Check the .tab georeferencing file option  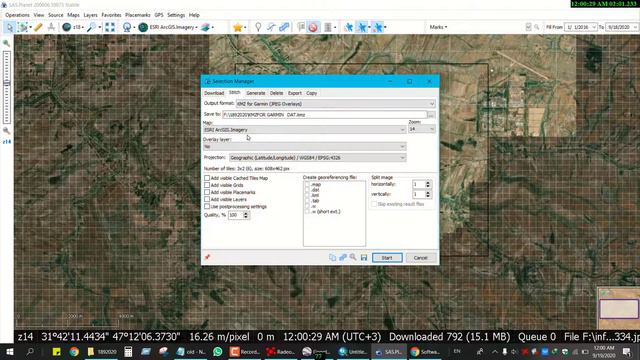pos(307,201)
